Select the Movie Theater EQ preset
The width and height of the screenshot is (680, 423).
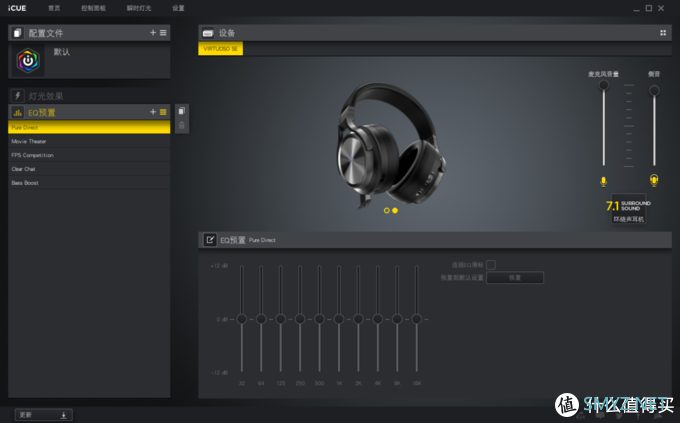click(x=89, y=141)
